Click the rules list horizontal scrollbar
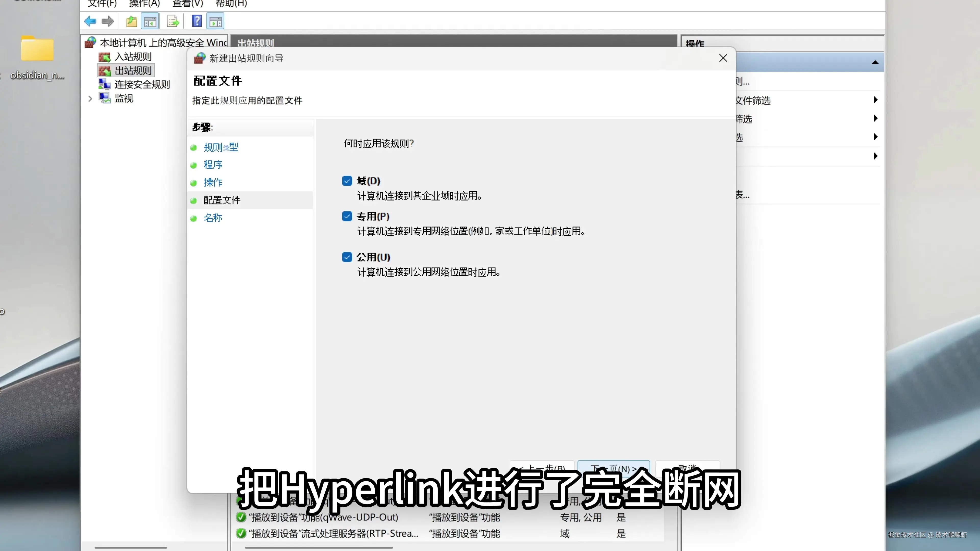The height and width of the screenshot is (551, 980). point(319,547)
